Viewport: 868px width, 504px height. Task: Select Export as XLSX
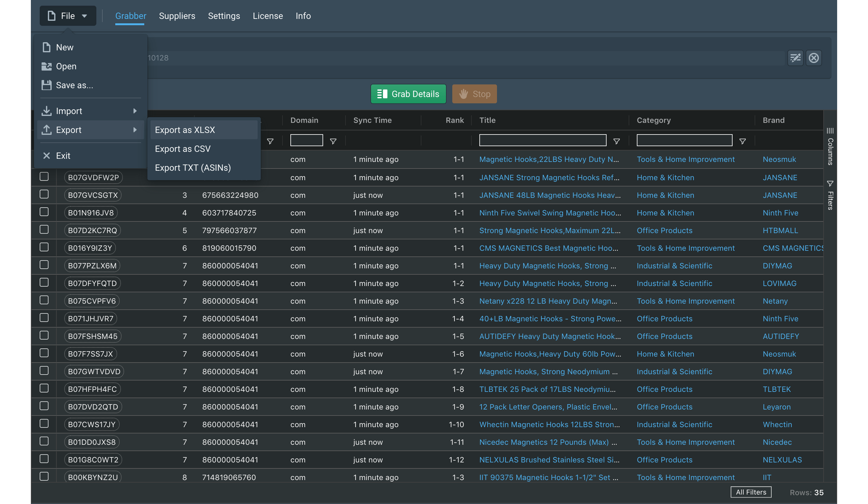[204, 130]
